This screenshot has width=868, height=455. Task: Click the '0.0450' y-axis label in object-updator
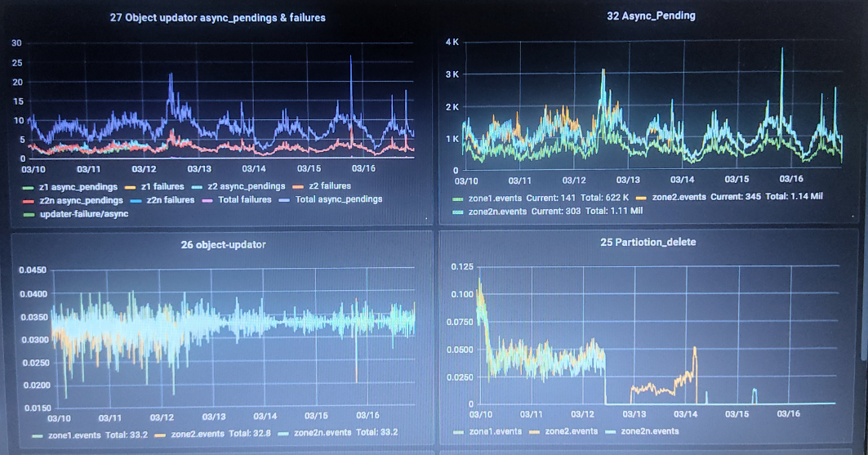33,270
